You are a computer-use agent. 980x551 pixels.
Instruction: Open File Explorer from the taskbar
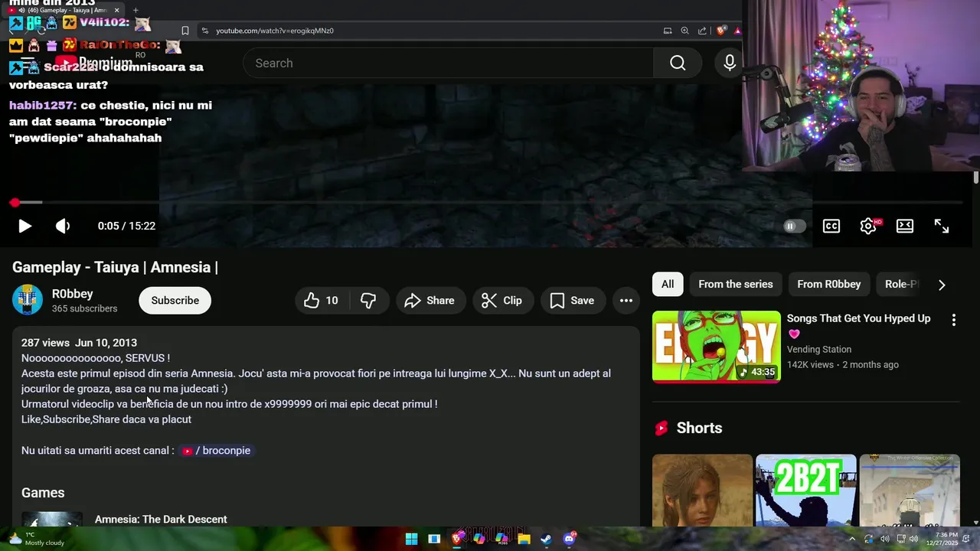pyautogui.click(x=524, y=539)
